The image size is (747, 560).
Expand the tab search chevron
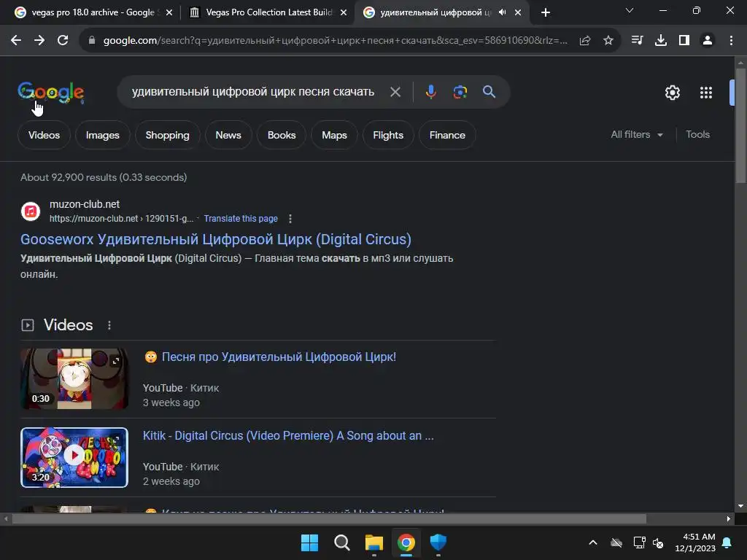tap(630, 10)
